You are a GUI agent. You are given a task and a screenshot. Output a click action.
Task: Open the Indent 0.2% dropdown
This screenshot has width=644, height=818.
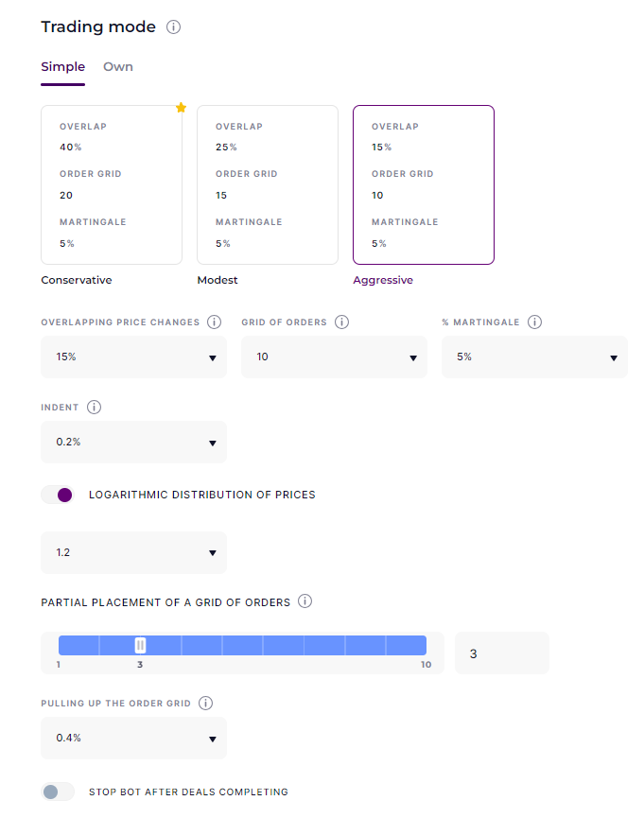point(133,442)
